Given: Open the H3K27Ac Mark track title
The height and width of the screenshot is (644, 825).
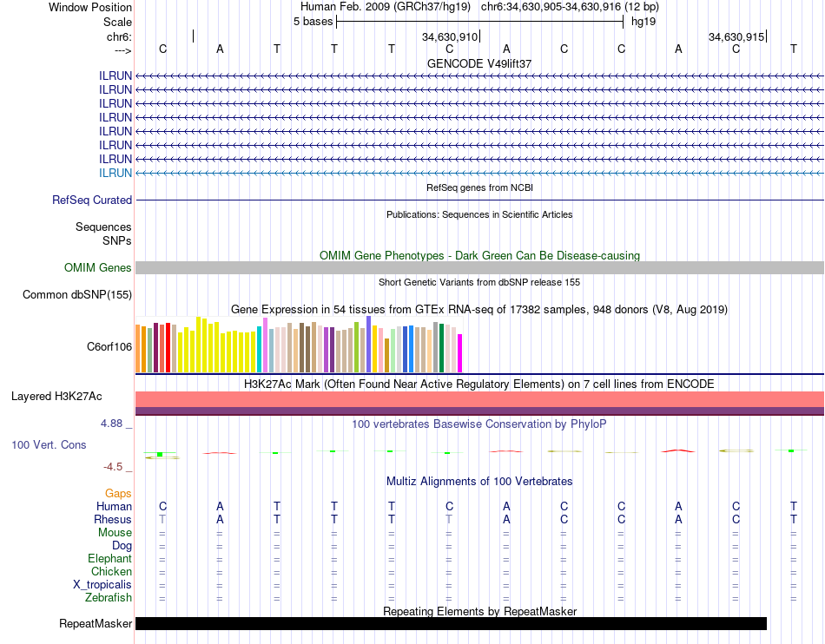Looking at the screenshot, I should pyautogui.click(x=479, y=384).
